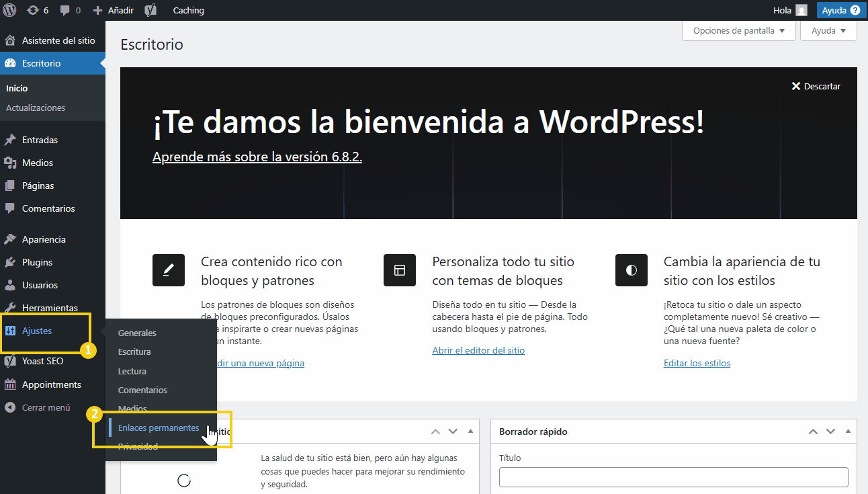Click Editar los estilos link

pos(697,363)
